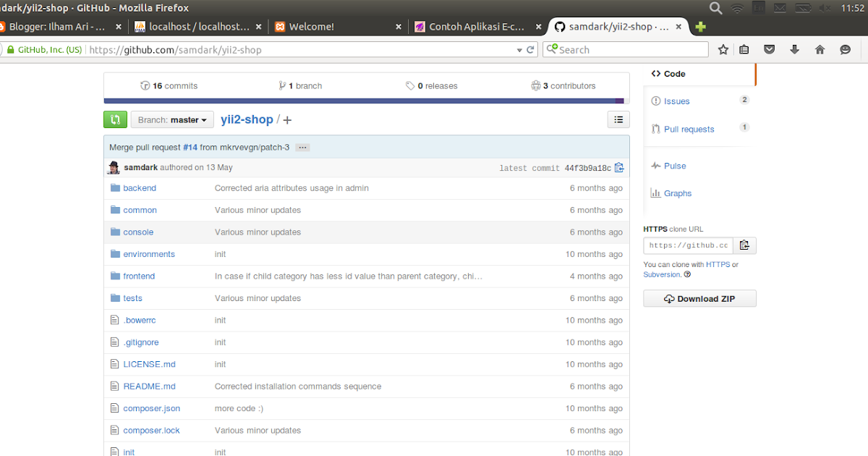Click the samdark author name

coord(140,168)
